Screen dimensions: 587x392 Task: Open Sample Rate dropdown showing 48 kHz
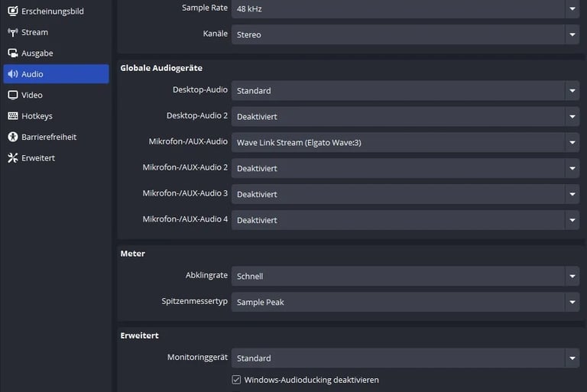[405, 8]
